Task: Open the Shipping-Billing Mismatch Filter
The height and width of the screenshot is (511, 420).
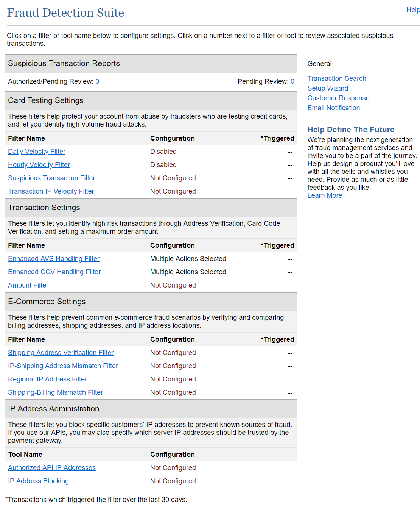Action: (56, 392)
